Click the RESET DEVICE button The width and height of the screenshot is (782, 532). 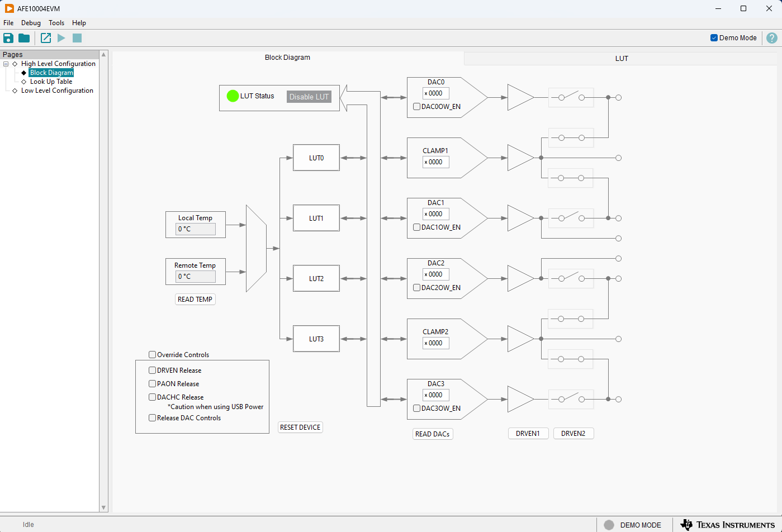tap(300, 427)
